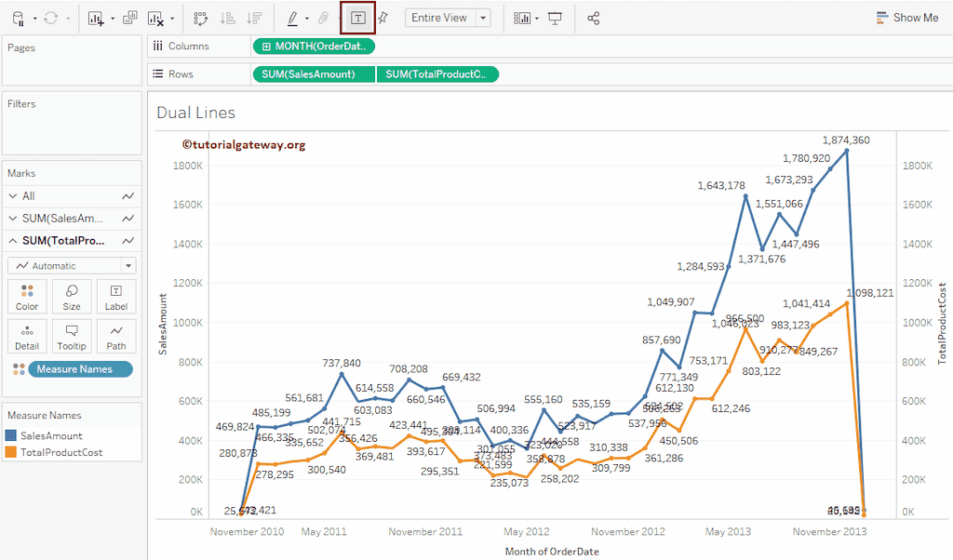Viewport: 953px width, 560px height.
Task: Click the Clear Sheet icon
Action: (x=154, y=18)
